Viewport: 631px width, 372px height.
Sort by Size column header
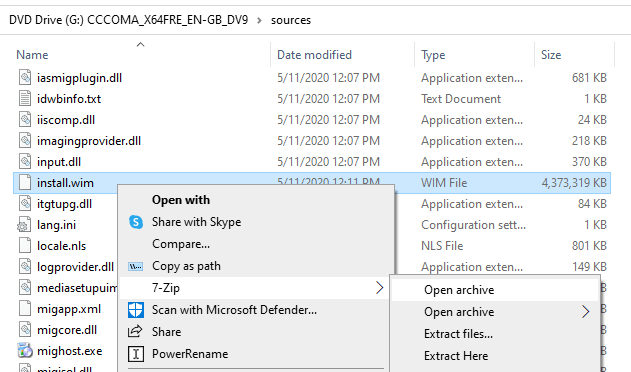[x=551, y=55]
